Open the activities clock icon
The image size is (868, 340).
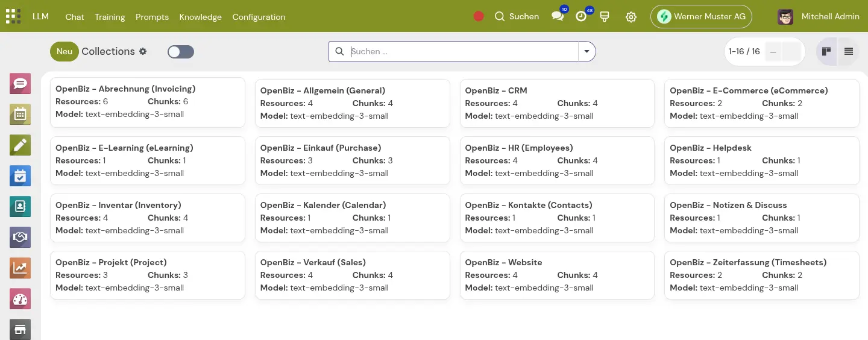click(x=581, y=17)
